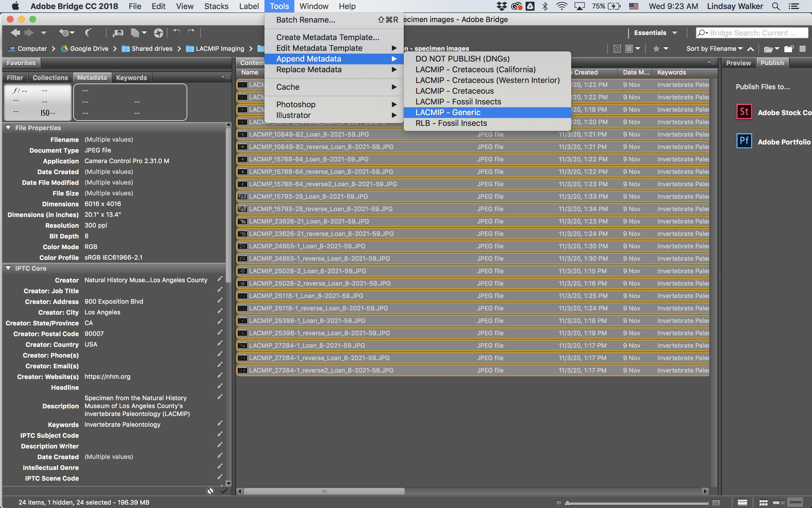The width and height of the screenshot is (812, 508).
Task: Click the Refine stacked-pages icon
Action: tap(135, 32)
